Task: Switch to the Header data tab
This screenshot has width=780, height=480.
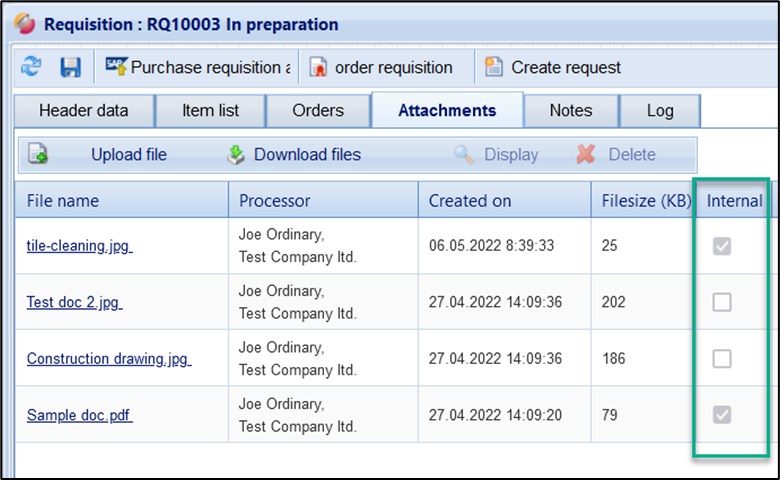Action: (x=84, y=111)
